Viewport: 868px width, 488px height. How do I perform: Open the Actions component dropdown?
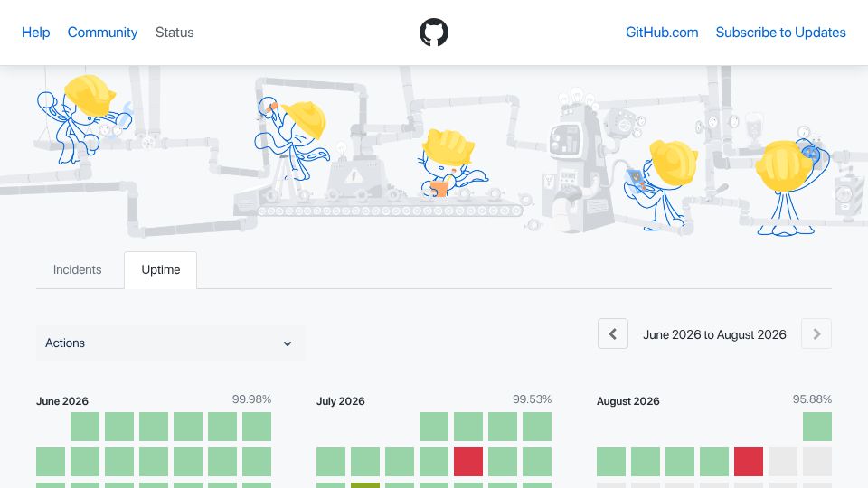point(170,343)
